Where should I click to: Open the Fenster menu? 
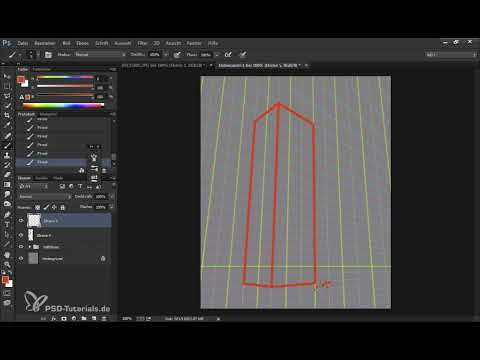(x=194, y=43)
